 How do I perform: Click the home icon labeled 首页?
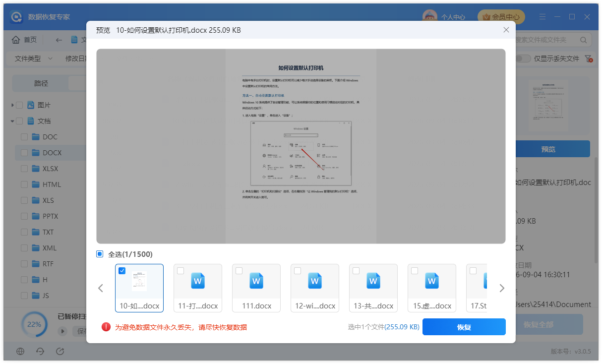16,40
